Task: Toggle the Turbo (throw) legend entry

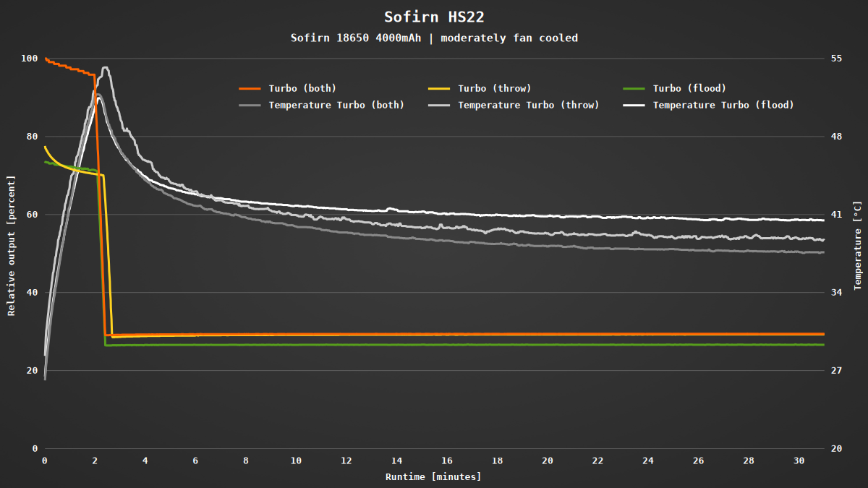Action: (480, 88)
